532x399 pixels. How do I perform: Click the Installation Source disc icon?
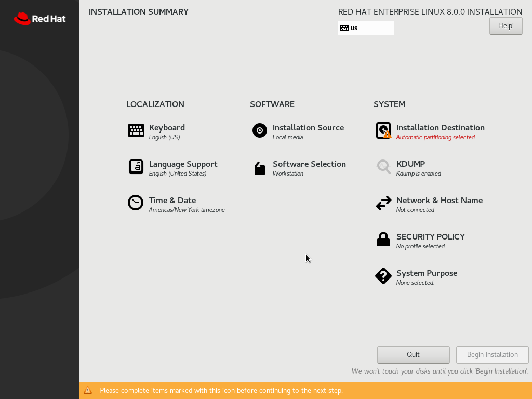[x=260, y=130]
